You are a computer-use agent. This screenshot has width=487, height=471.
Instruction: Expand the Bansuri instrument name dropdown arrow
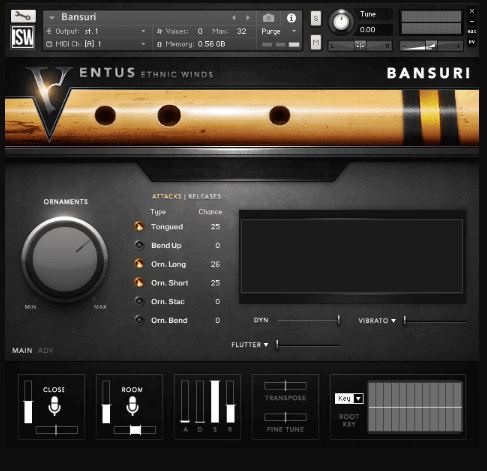point(52,17)
